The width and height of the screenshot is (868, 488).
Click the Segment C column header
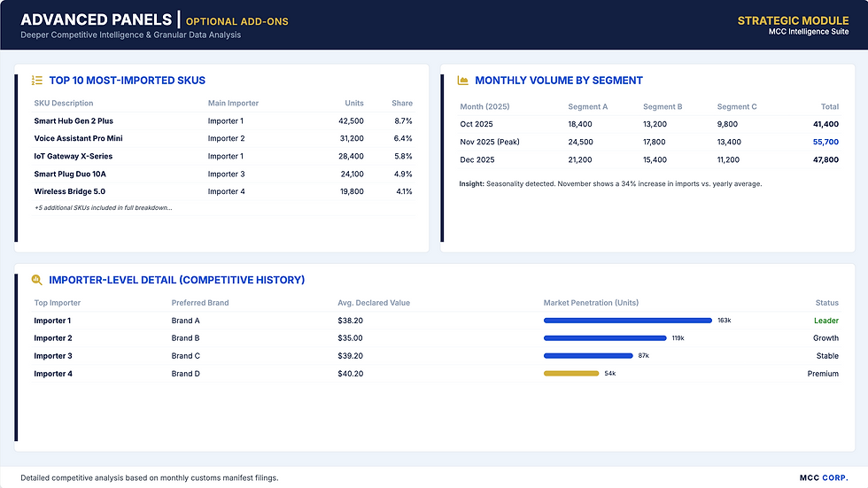(736, 106)
